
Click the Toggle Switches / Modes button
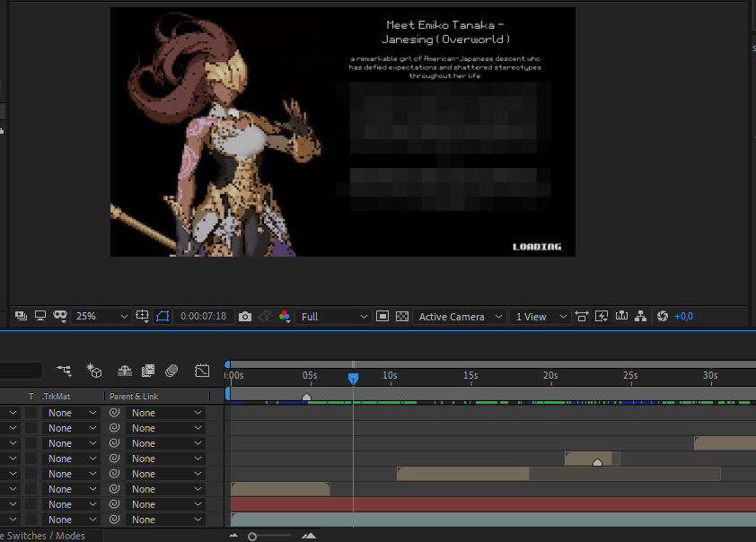[42, 536]
